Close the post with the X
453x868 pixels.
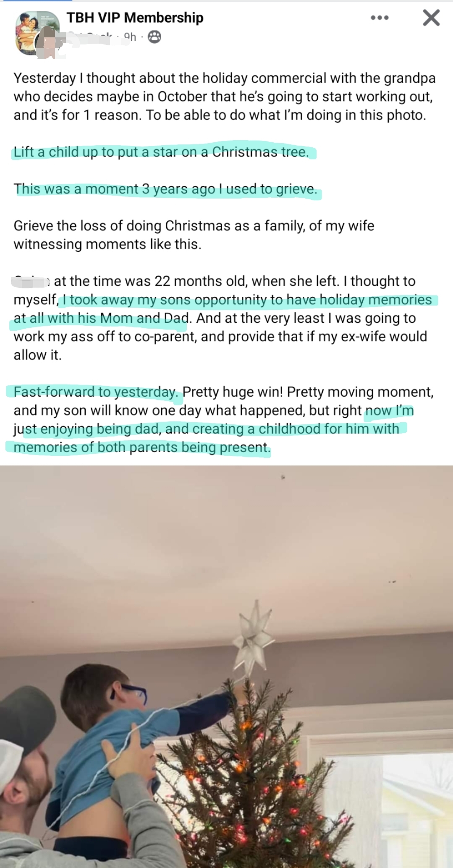[x=431, y=18]
